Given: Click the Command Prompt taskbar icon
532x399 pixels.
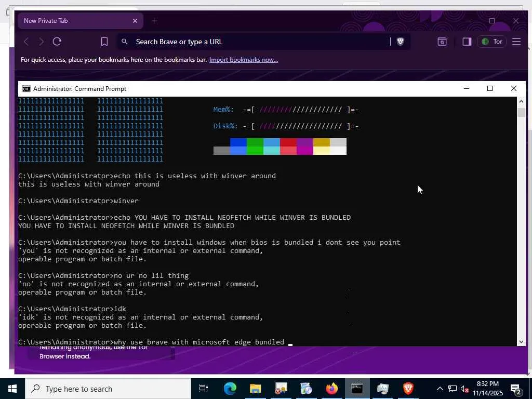Looking at the screenshot, I should pos(357,389).
